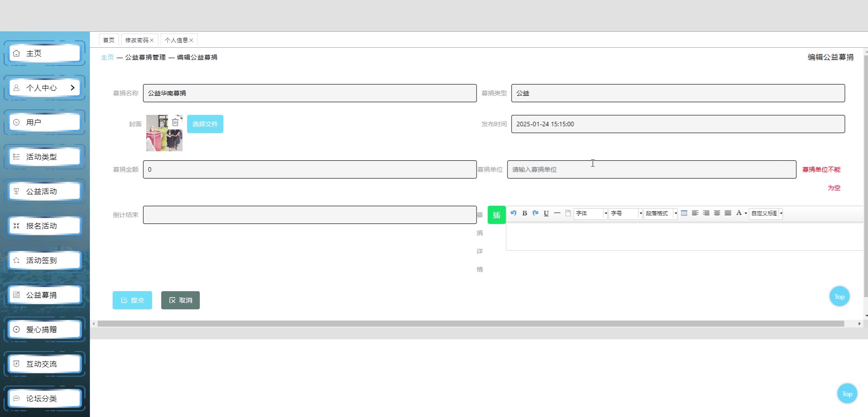Justify text in the editor toolbar
This screenshot has height=417, width=868.
(x=728, y=213)
